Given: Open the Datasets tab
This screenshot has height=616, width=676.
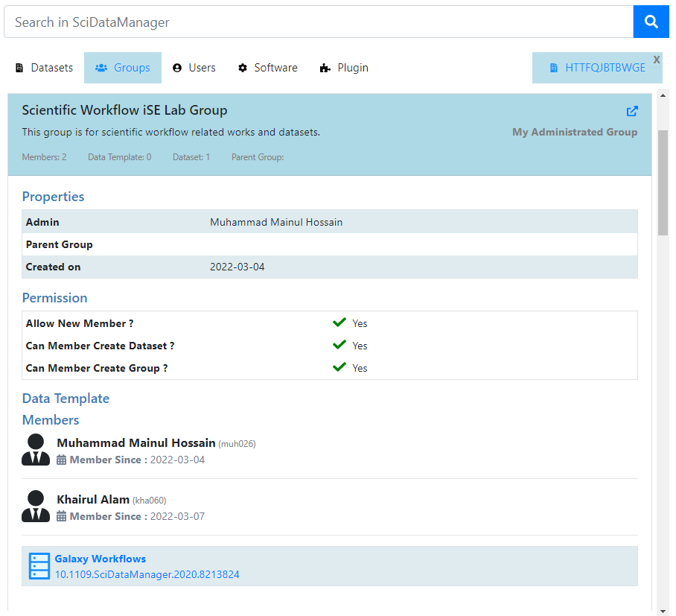Looking at the screenshot, I should click(45, 68).
